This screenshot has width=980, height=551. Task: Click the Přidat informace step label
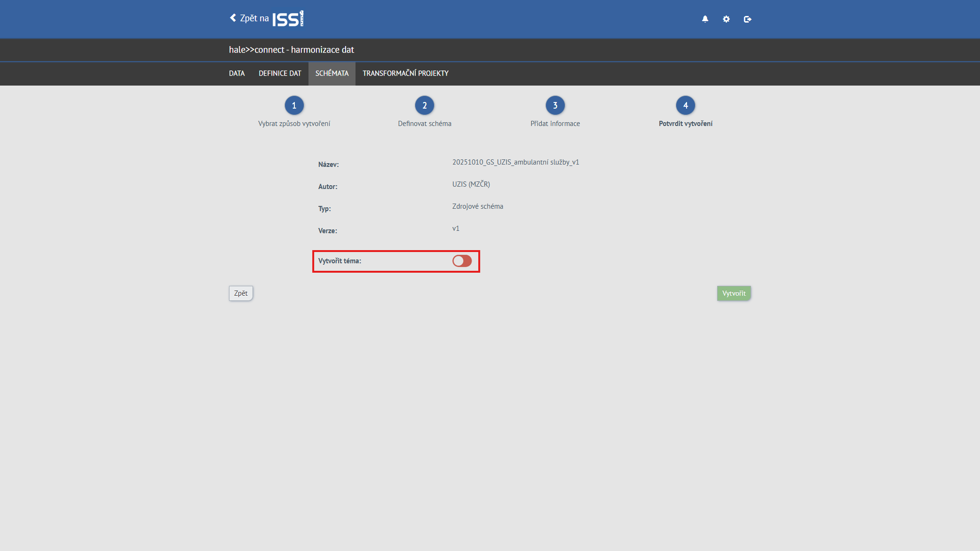(555, 124)
